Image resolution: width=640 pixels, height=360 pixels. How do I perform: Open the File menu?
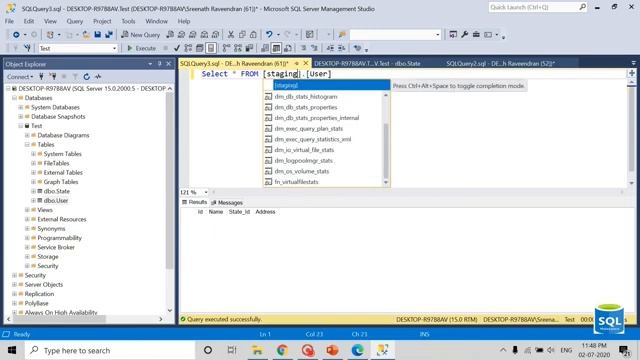tap(9, 21)
